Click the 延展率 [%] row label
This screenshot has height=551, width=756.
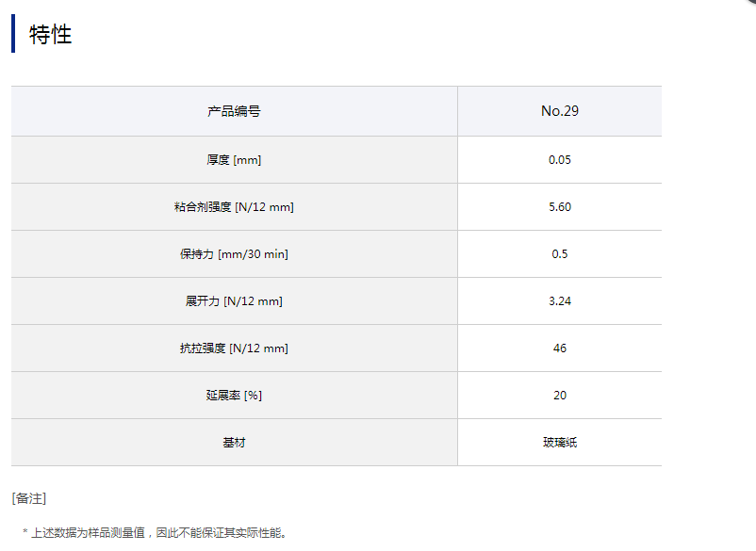point(234,396)
